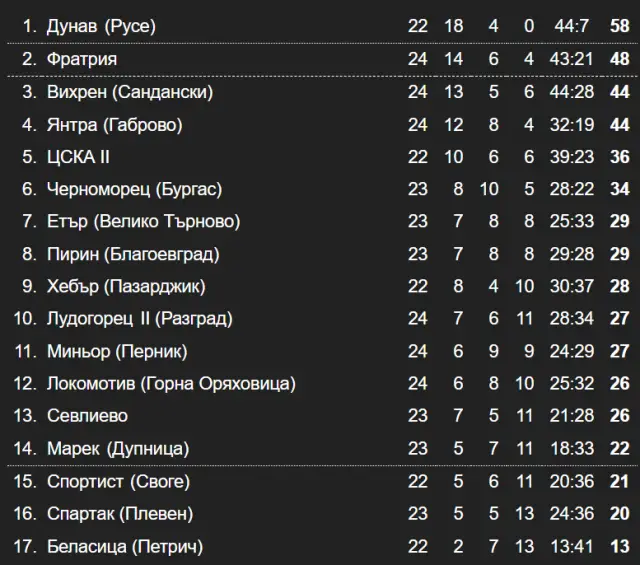Open the Беласица (Петрич) team entry

pyautogui.click(x=125, y=547)
